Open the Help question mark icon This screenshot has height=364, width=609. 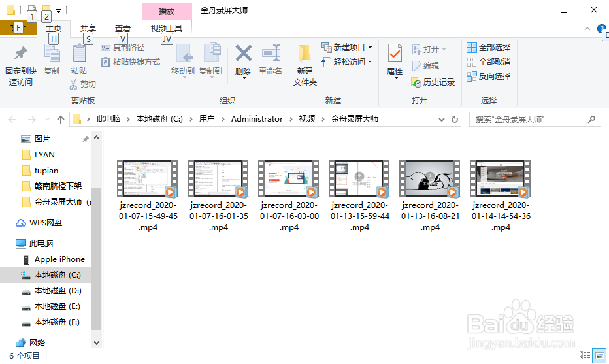pos(601,28)
